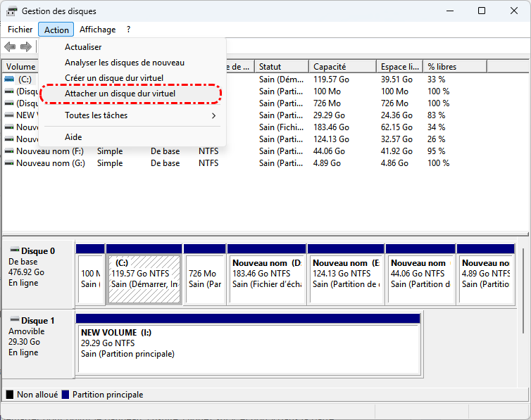The width and height of the screenshot is (531, 420).
Task: Click the Back arrow toolbar icon
Action: (10, 47)
